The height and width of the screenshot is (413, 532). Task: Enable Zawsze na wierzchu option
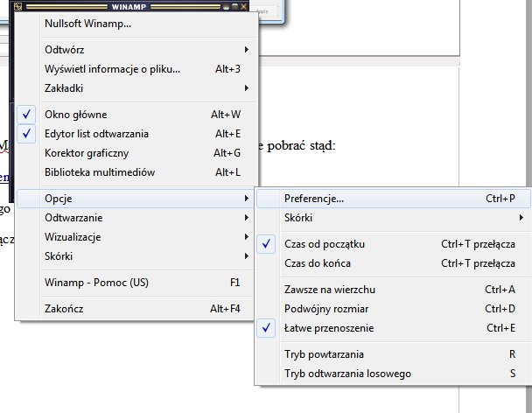pos(394,290)
